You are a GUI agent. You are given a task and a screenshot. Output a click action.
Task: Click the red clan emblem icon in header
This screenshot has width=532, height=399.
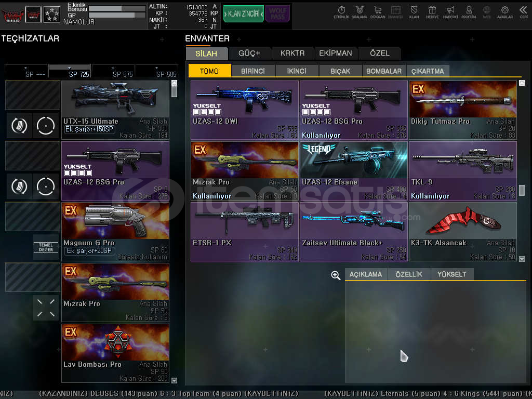(x=33, y=15)
